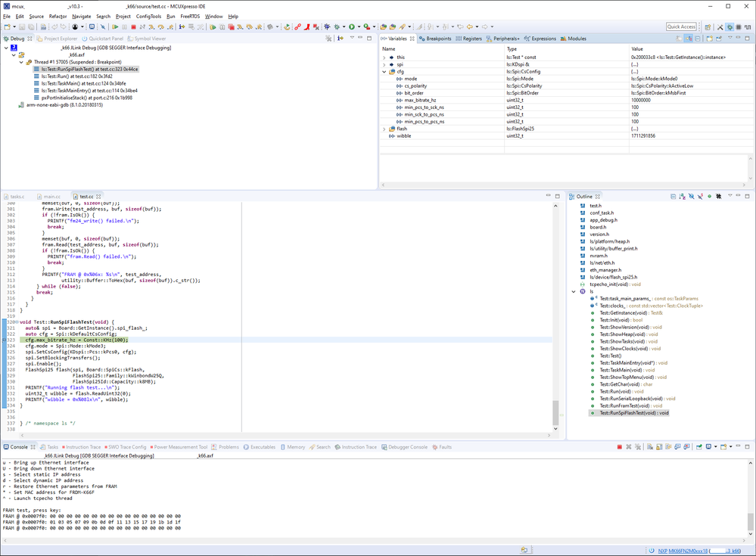756x556 pixels.
Task: Toggle Pin Console in console toolbar
Action: click(x=699, y=447)
